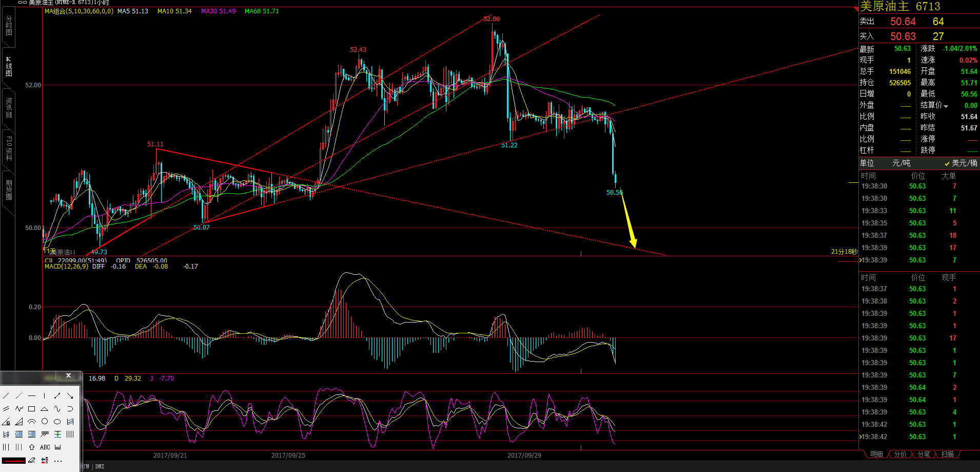
Task: Open more options in drawing palette
Action: click(58, 461)
